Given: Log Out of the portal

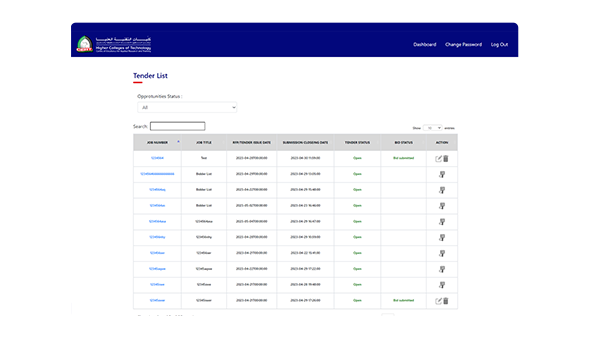Looking at the screenshot, I should pyautogui.click(x=499, y=44).
